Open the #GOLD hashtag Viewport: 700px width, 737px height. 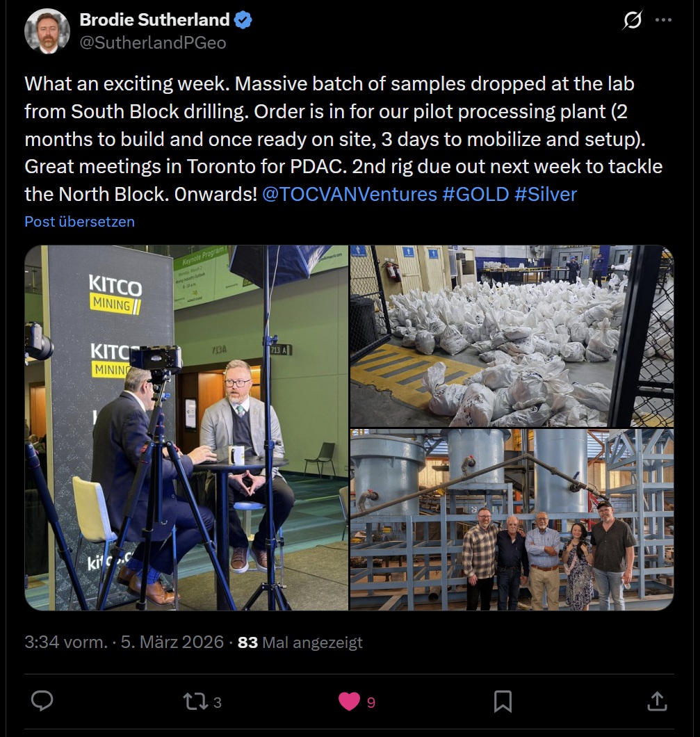(475, 194)
